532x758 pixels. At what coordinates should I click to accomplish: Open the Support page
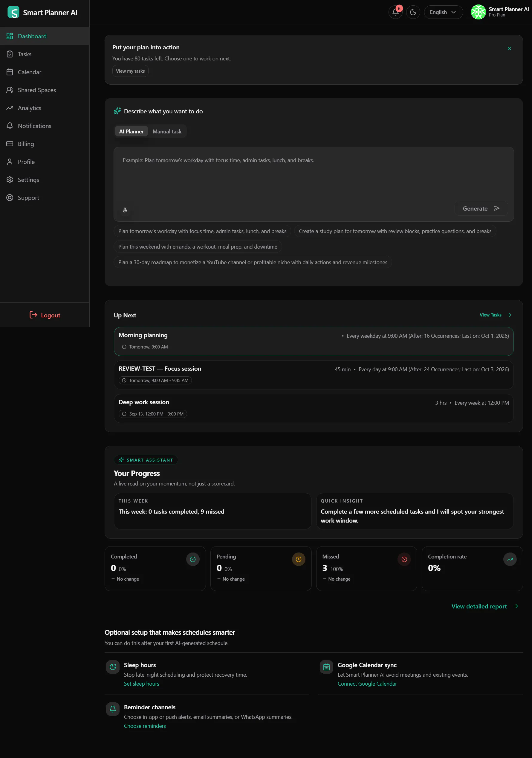(x=45, y=197)
